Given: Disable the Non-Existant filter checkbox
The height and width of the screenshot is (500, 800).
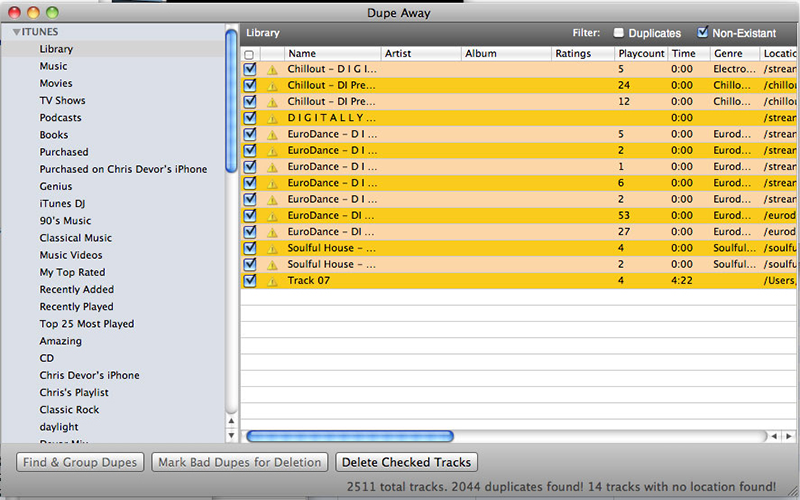Looking at the screenshot, I should (x=703, y=32).
